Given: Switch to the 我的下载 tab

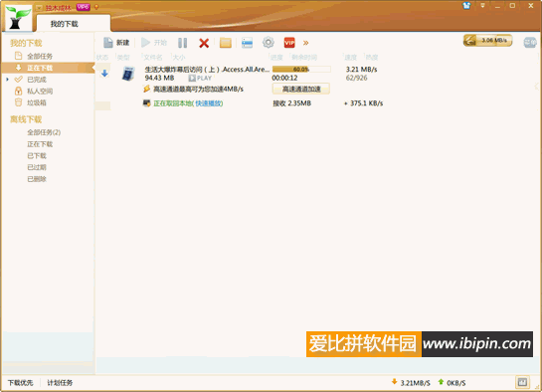Looking at the screenshot, I should [73, 24].
